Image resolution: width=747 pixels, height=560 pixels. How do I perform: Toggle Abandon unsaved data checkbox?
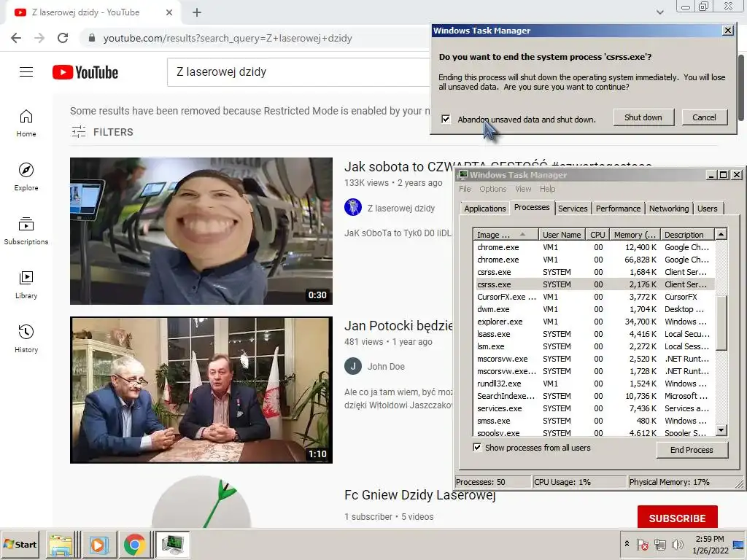pos(446,119)
